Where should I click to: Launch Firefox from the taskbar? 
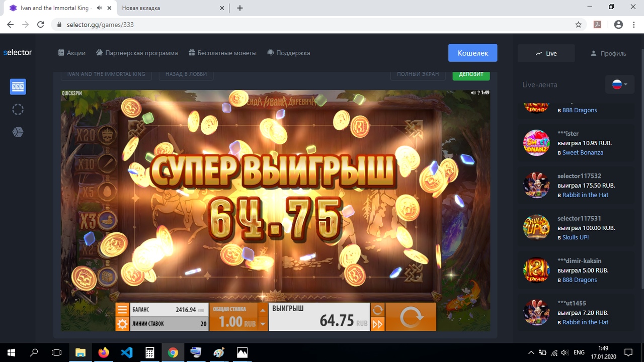click(104, 352)
